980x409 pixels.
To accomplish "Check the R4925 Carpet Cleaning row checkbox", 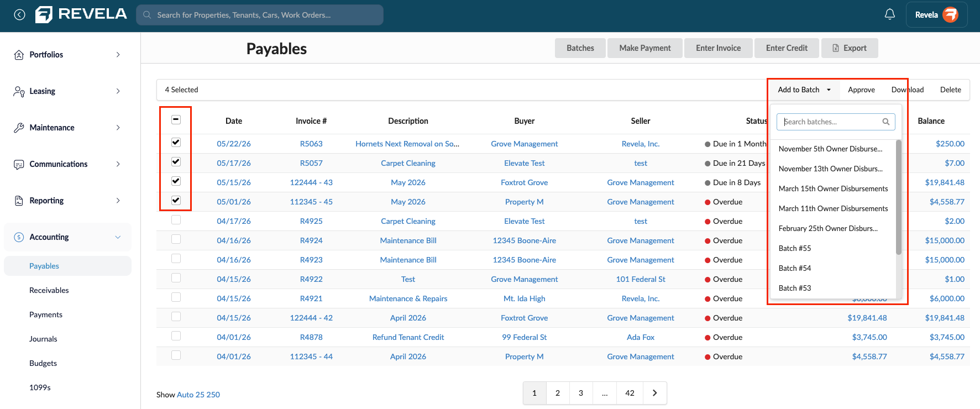I will point(176,219).
